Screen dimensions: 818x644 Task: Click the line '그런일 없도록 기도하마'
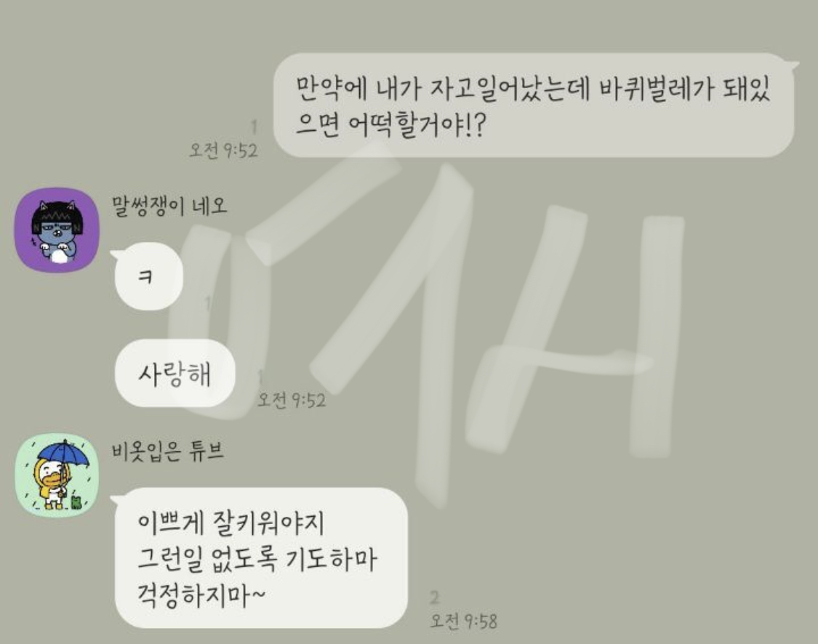[x=256, y=560]
